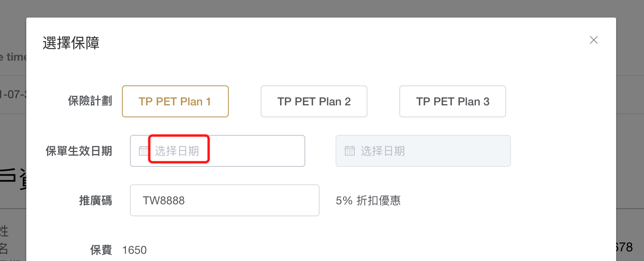Open the policy effective date picker
644x261 pixels.
click(218, 151)
